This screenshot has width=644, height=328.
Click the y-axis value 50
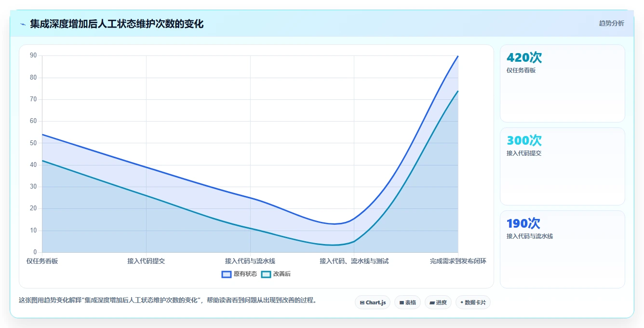point(33,143)
